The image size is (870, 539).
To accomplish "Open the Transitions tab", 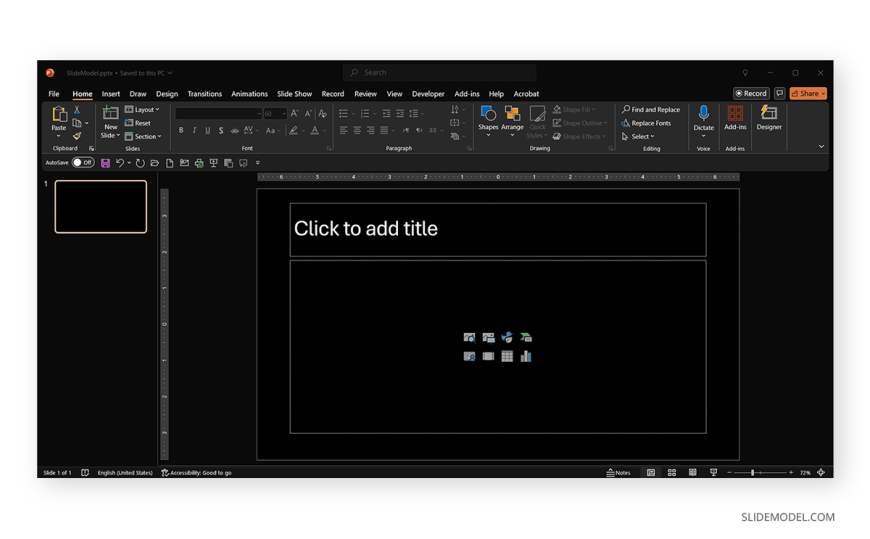I will click(204, 94).
